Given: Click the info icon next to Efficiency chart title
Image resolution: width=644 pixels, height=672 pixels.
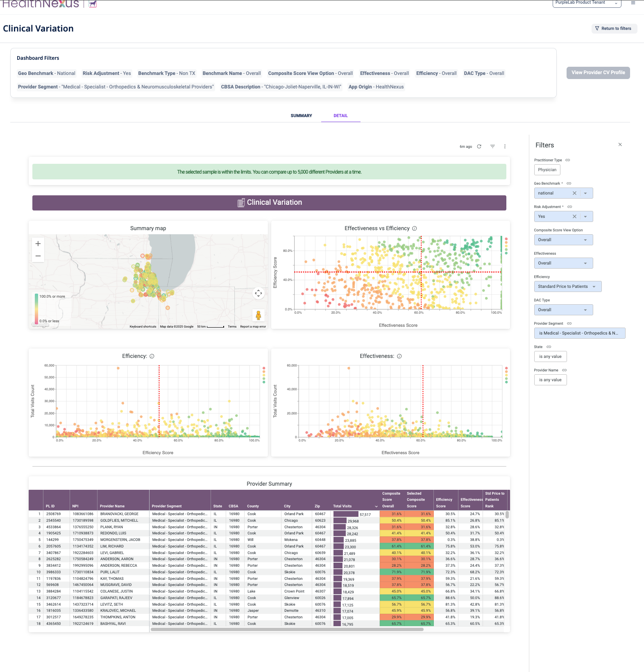Looking at the screenshot, I should (152, 356).
